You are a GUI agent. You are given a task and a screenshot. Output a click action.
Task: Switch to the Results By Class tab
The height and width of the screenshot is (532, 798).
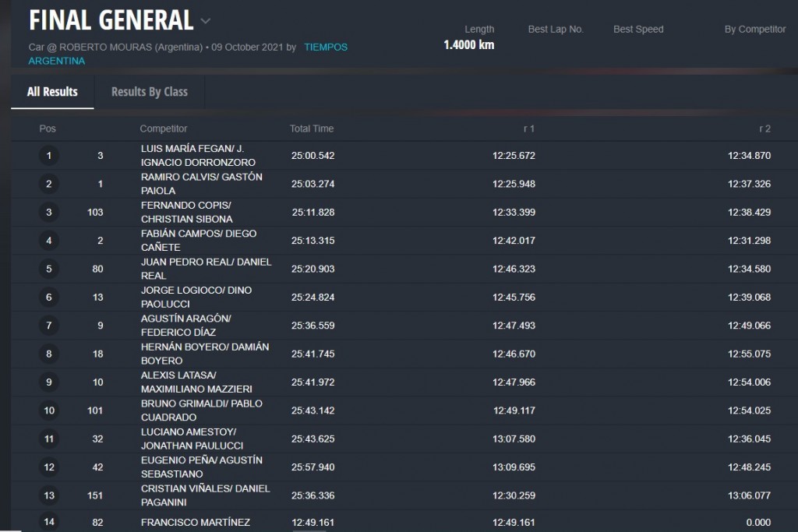coord(149,92)
